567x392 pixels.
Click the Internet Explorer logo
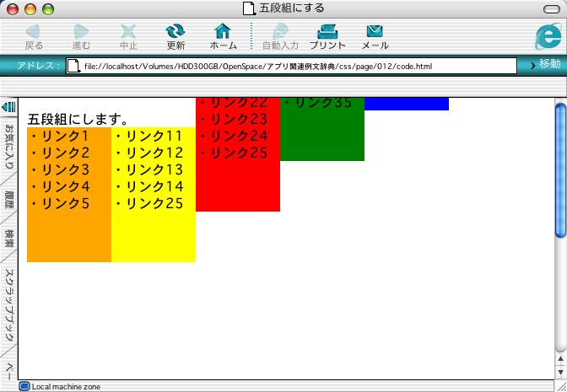548,37
